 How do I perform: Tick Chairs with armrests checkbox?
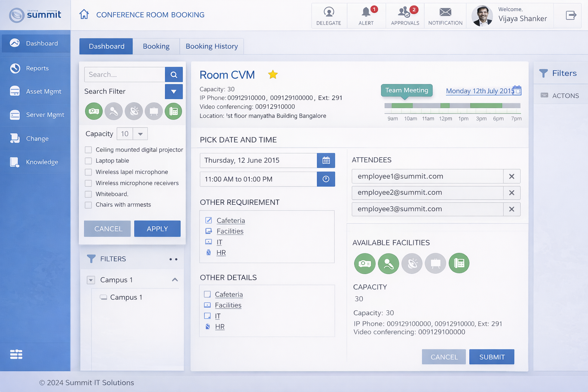pos(88,205)
